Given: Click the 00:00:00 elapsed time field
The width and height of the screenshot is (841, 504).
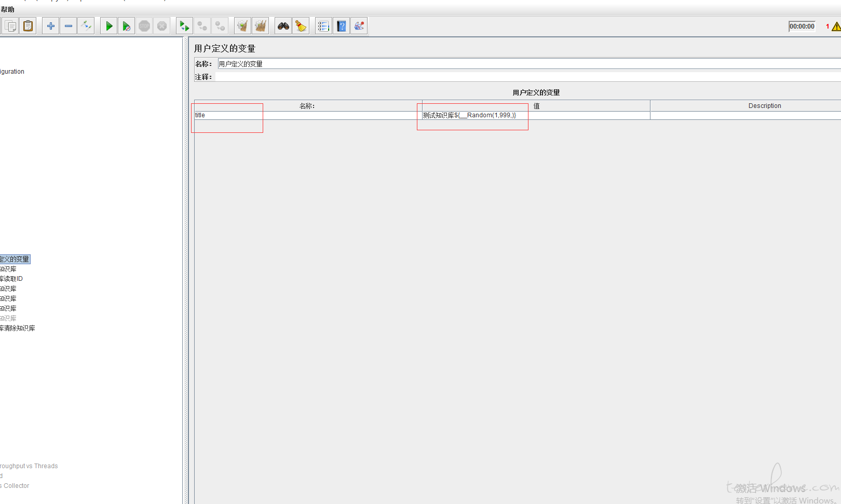Looking at the screenshot, I should pos(802,26).
